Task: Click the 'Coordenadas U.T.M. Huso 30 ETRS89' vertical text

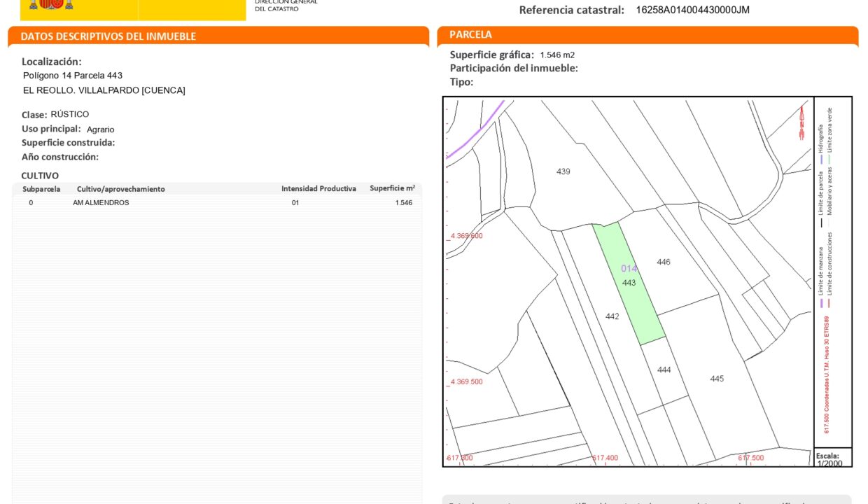Action: coord(827,365)
